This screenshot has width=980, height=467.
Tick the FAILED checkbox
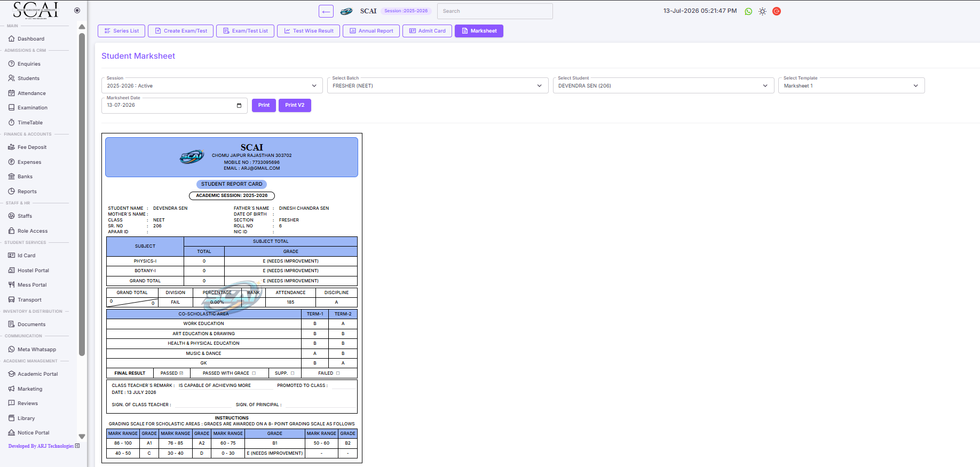tap(338, 373)
